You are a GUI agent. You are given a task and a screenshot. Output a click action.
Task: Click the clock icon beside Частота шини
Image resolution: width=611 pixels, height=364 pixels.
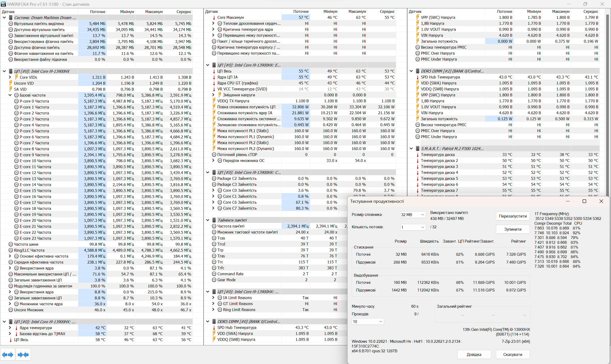tap(11, 244)
